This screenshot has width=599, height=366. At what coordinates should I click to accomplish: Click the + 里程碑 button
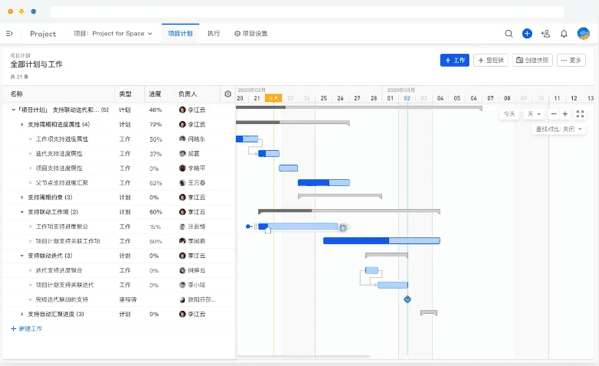coord(491,60)
